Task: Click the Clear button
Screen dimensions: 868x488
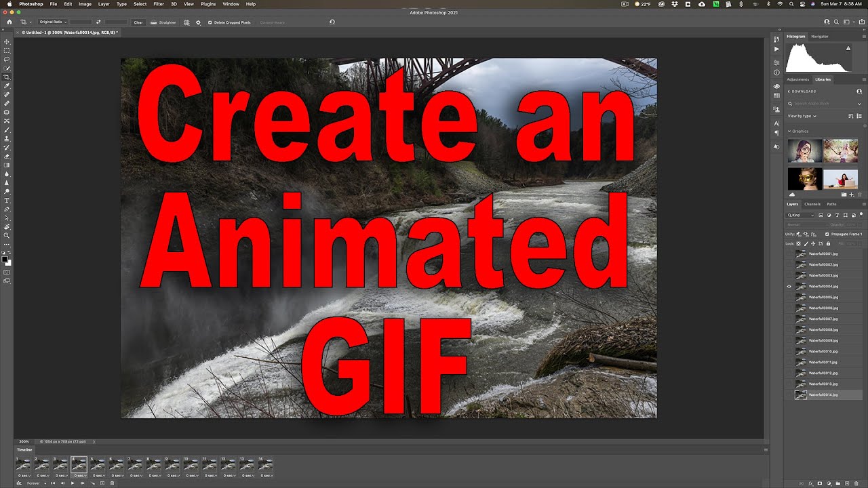Action: [138, 22]
